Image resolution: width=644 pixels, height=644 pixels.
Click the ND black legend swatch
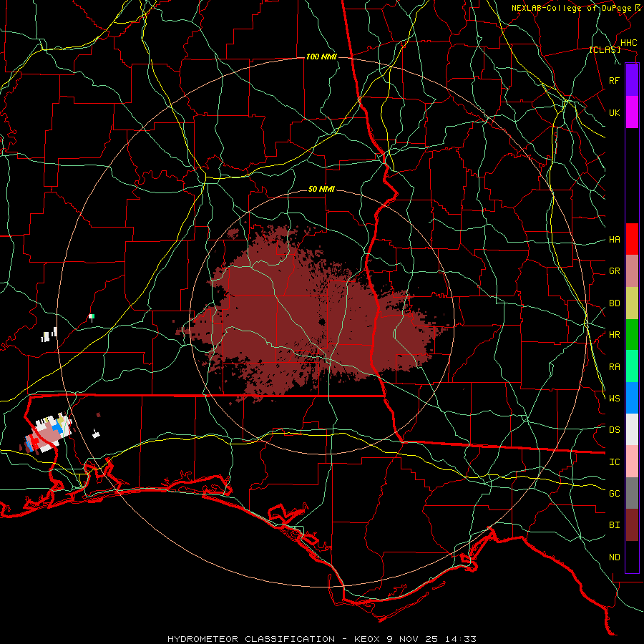coord(632,557)
